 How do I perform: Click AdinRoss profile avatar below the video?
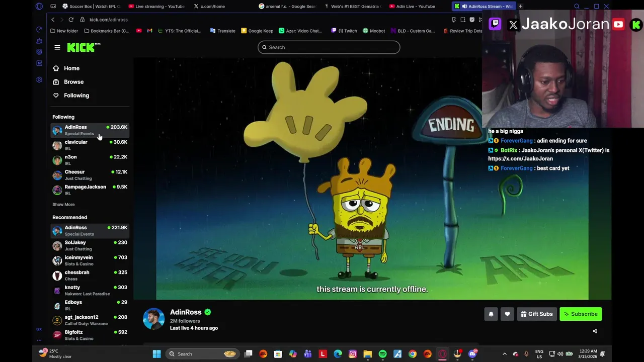pos(153,319)
